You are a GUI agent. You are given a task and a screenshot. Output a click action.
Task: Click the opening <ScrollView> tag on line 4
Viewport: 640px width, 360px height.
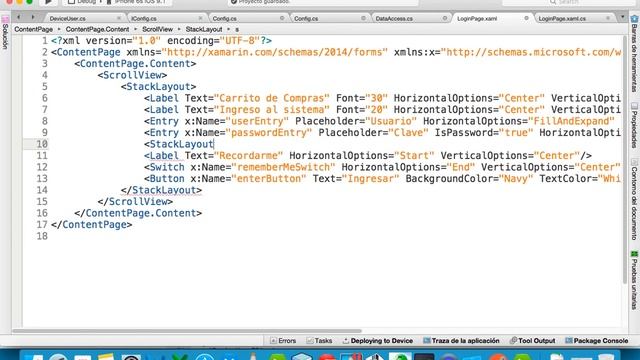pyautogui.click(x=132, y=75)
